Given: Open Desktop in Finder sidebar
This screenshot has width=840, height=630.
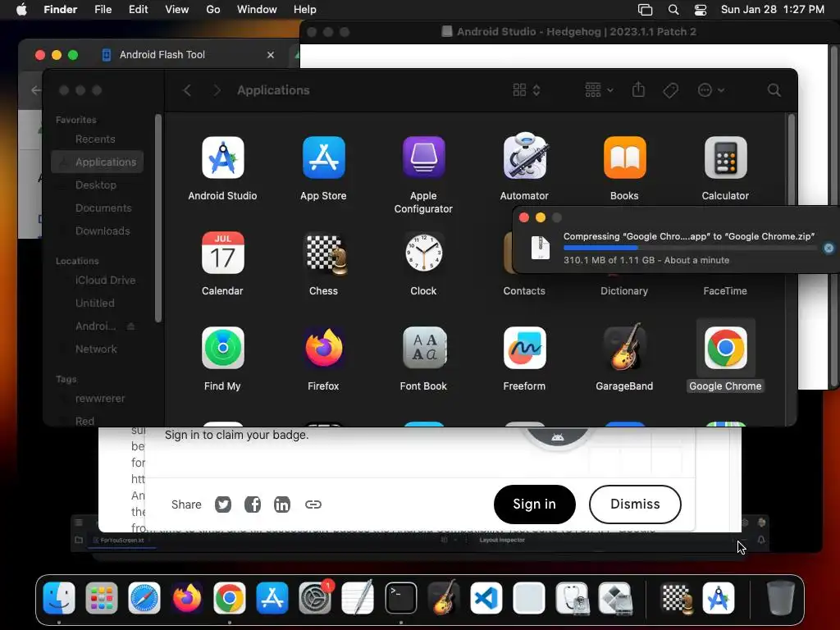Looking at the screenshot, I should [x=97, y=185].
